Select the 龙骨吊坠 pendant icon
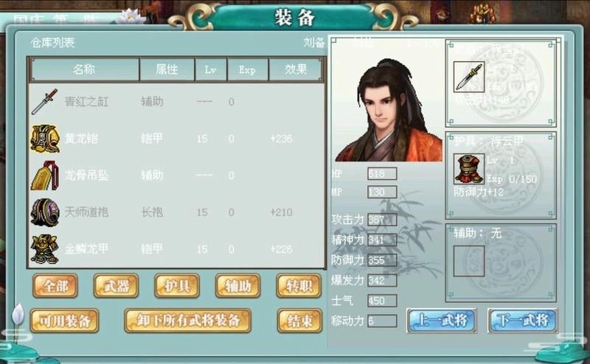 click(x=45, y=175)
